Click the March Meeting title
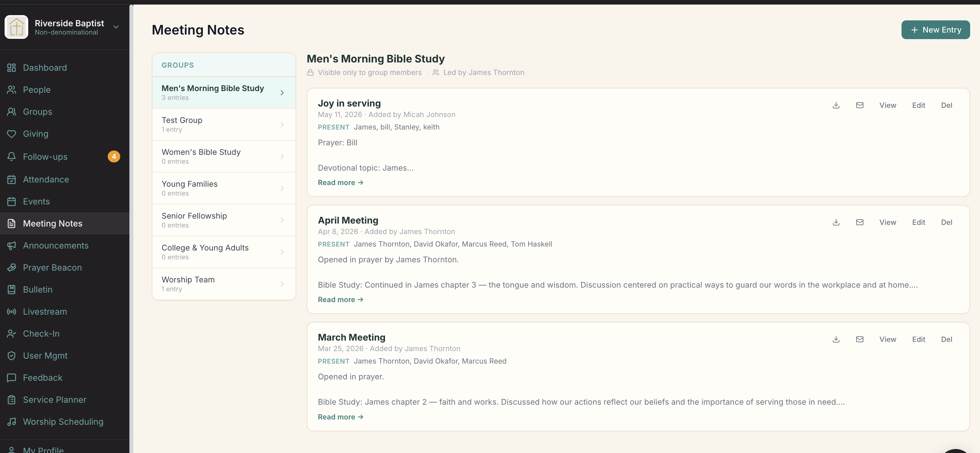This screenshot has width=980, height=453. click(351, 338)
